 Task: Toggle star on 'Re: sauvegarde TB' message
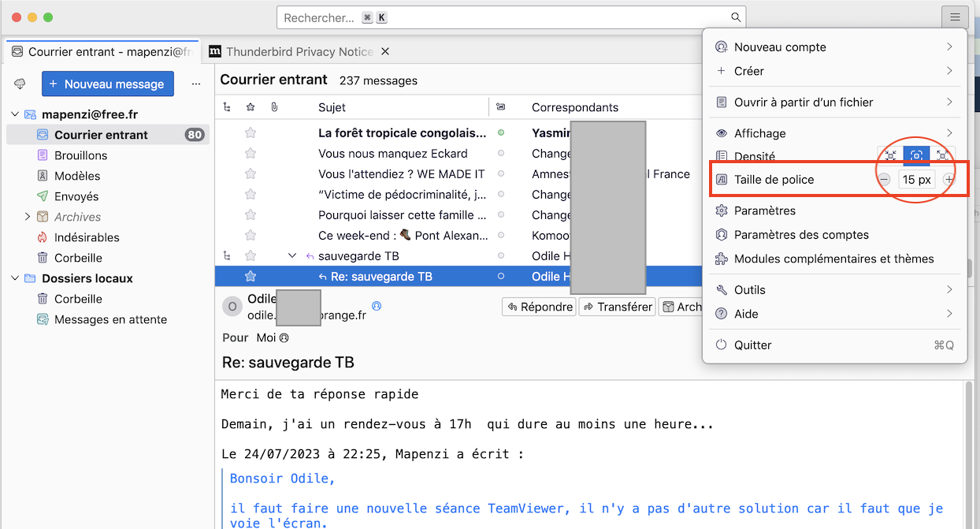[x=251, y=277]
